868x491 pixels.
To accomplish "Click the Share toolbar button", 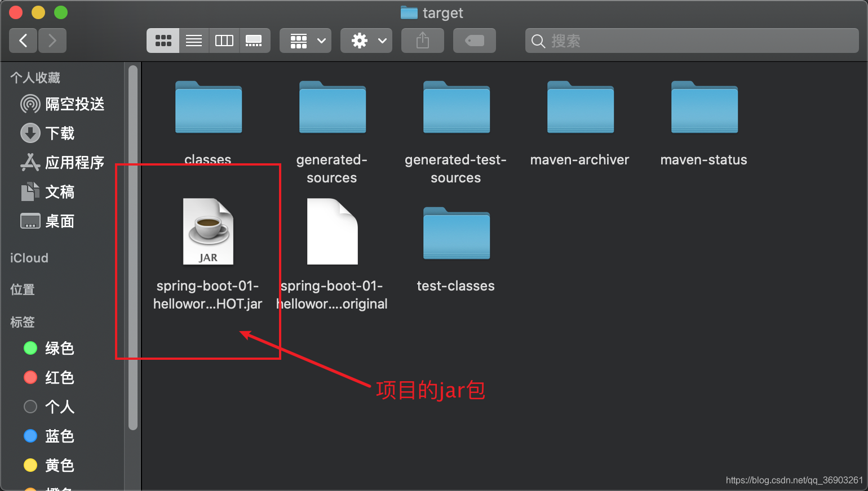I will click(423, 41).
